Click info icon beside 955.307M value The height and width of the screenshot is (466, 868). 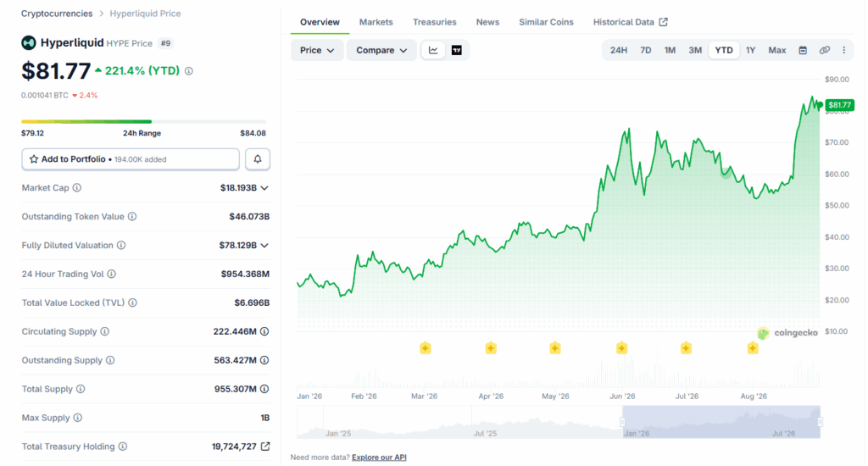coord(264,389)
